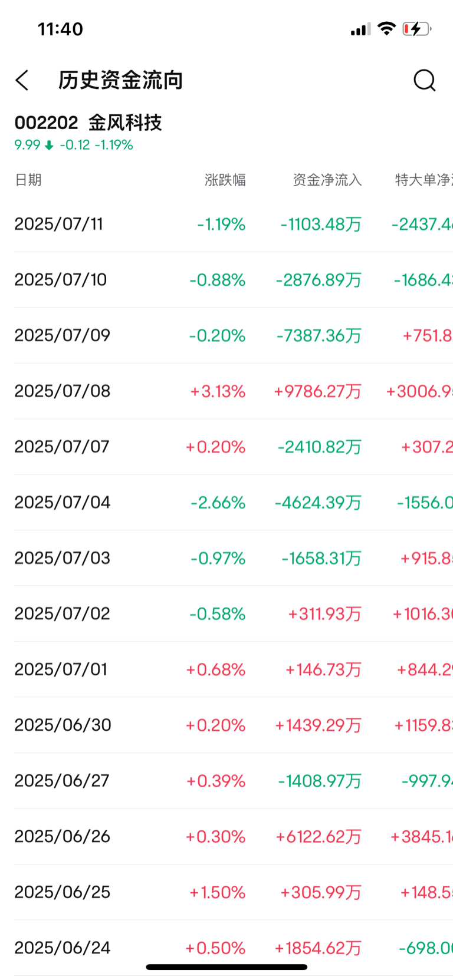Tap the Wi-Fi status icon

(386, 28)
